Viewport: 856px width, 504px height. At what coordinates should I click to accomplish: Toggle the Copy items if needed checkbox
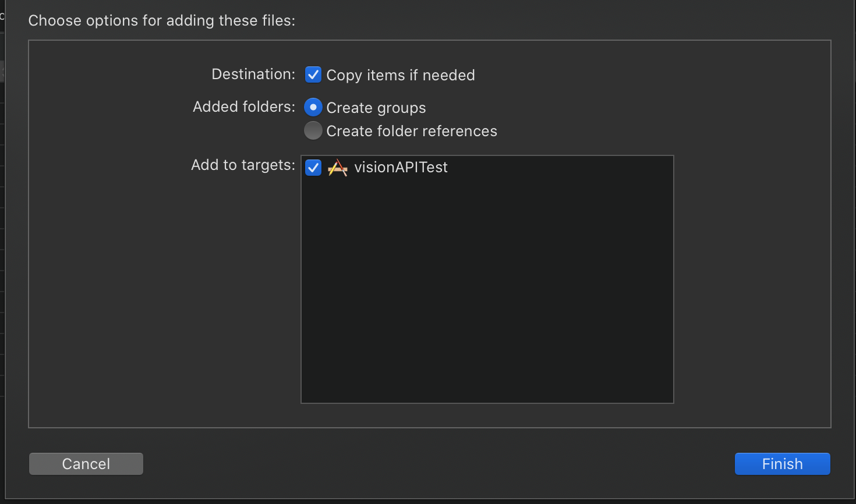(x=313, y=74)
